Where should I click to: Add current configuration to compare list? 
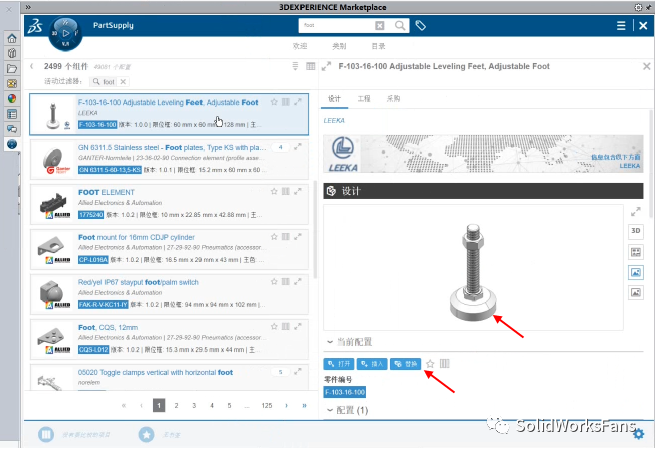click(x=444, y=364)
